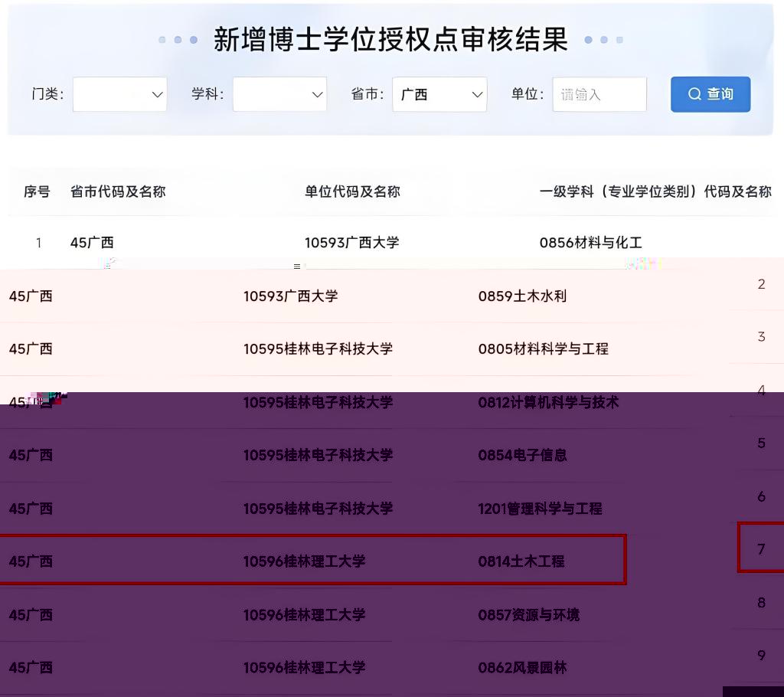Viewport: 784px width, 697px height.
Task: Select the 0857资源与环境 cell
Action: point(529,615)
